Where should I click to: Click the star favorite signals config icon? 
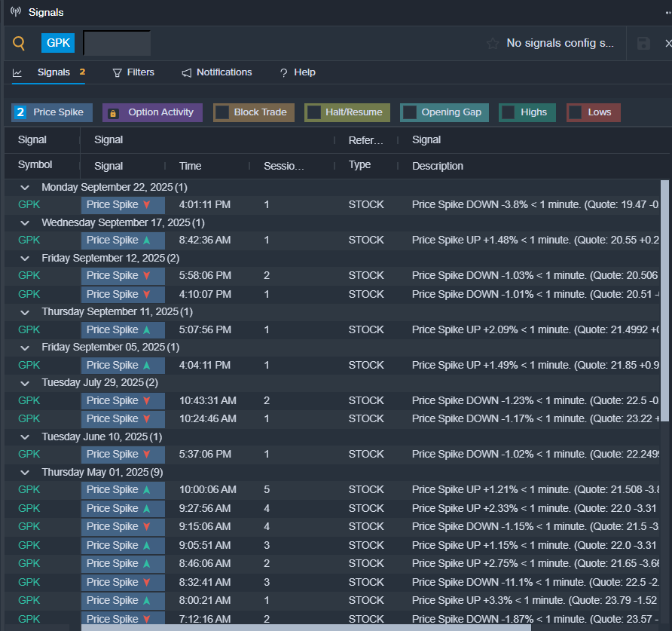492,43
